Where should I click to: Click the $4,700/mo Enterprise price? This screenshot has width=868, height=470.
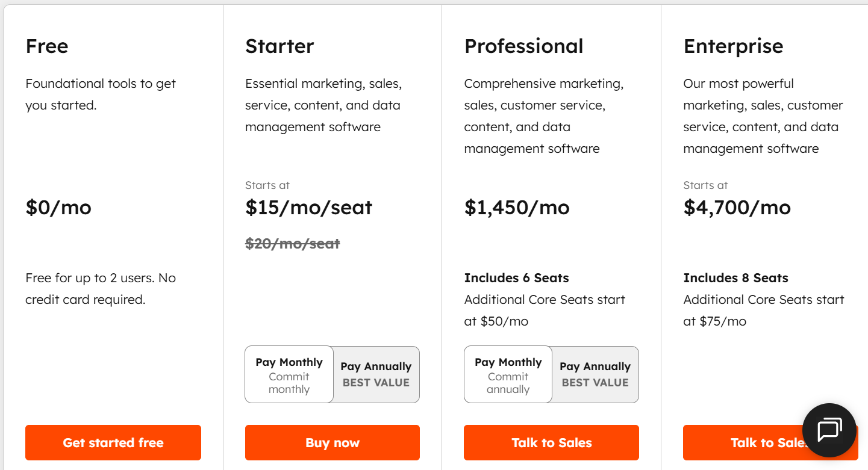click(x=737, y=208)
